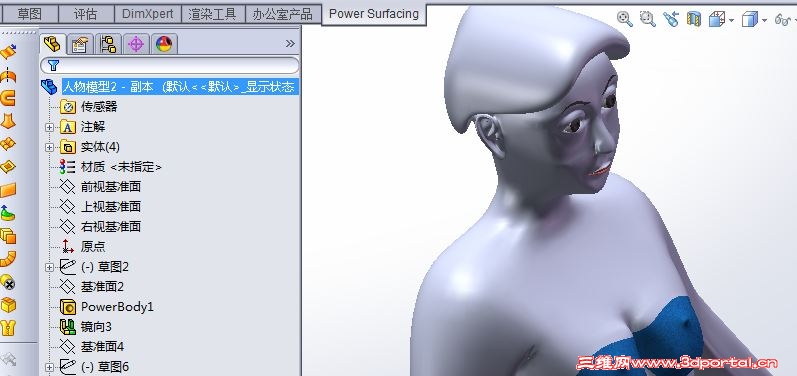This screenshot has width=797, height=376.
Task: Select the Delete Face tool with X mark
Action: pos(8,282)
